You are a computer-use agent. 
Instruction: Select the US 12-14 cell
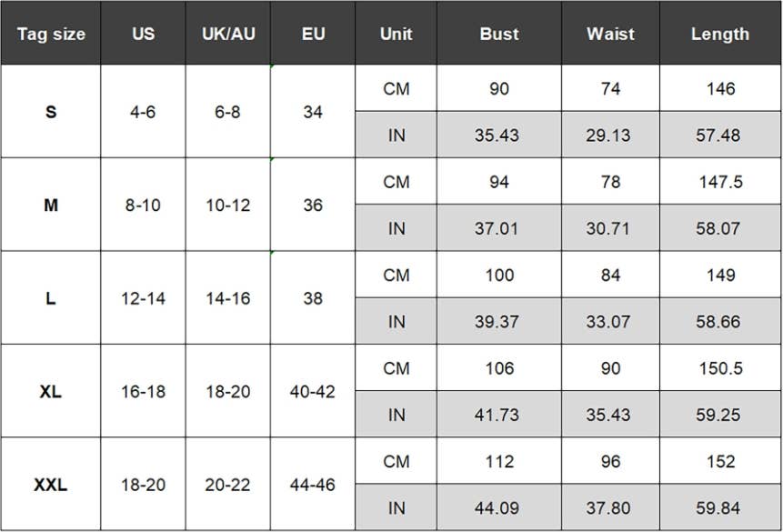[143, 298]
